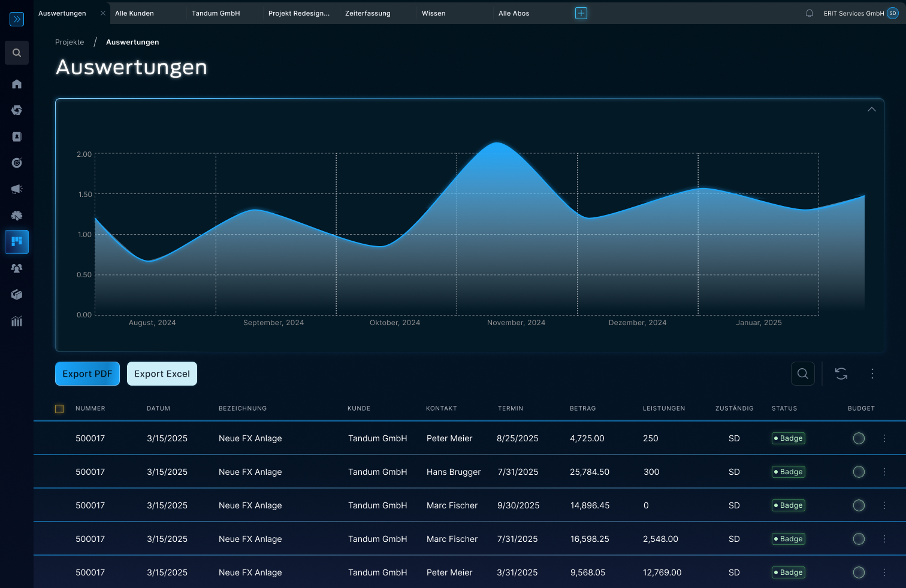Open row menu for Marc Fischer 7/31/2025
Image resolution: width=906 pixels, height=588 pixels.
coord(884,539)
